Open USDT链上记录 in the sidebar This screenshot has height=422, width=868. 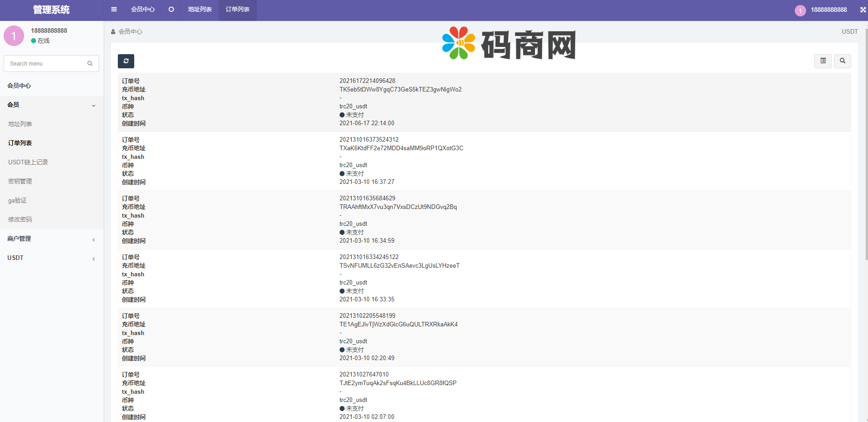point(28,162)
